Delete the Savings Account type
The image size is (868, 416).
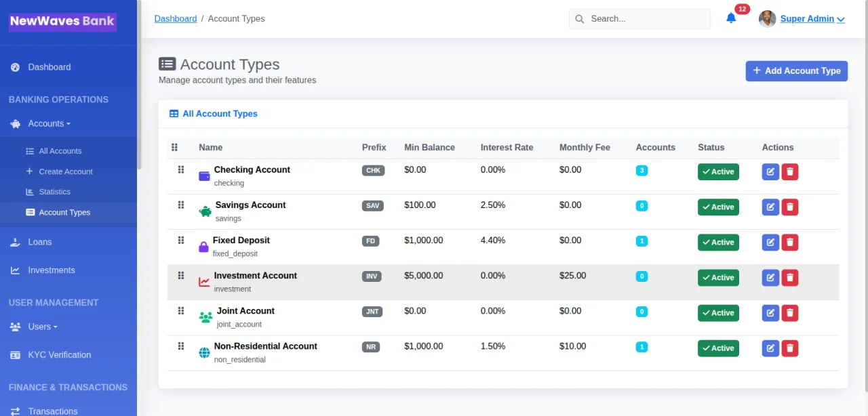[789, 207]
